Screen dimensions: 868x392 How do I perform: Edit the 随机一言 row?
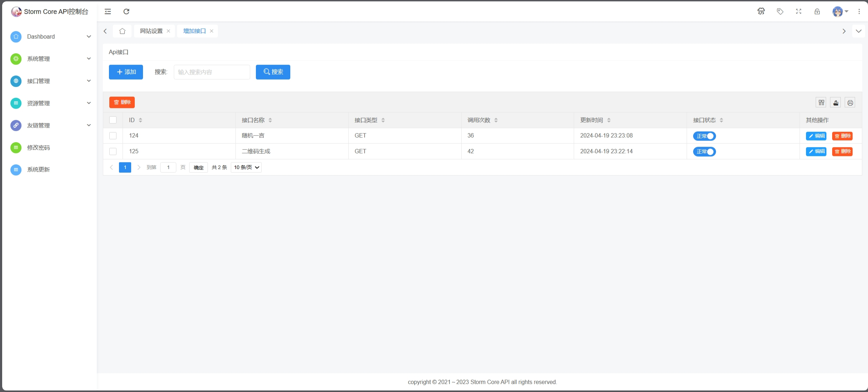(816, 136)
